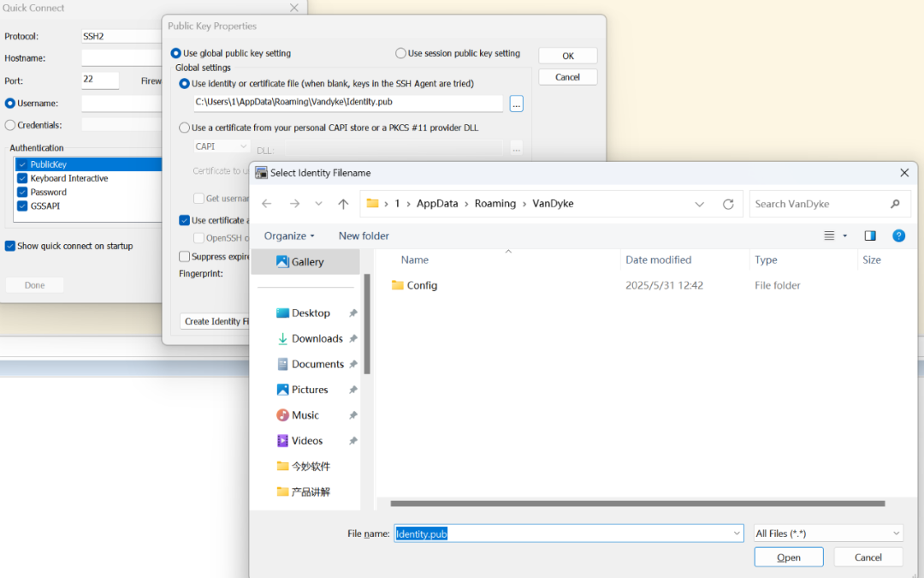Click pin icon next to Music

tap(353, 415)
